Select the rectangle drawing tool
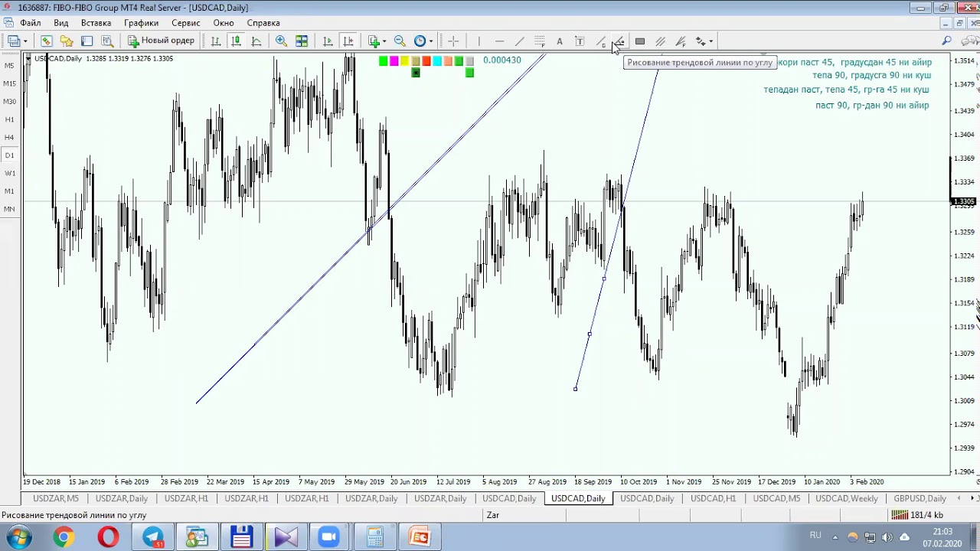 coord(640,41)
